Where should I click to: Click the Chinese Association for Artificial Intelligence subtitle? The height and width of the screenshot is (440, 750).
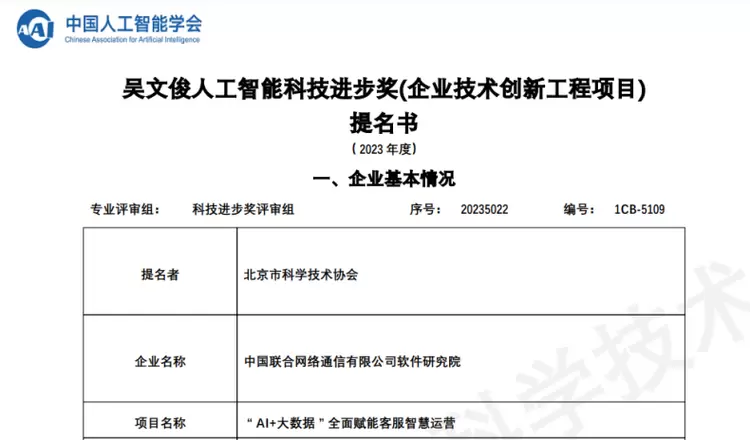click(x=132, y=42)
